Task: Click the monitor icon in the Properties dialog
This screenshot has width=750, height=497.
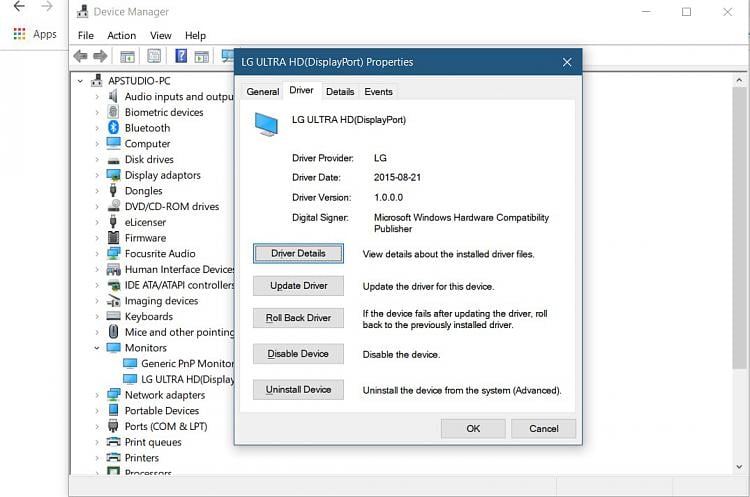Action: click(266, 125)
